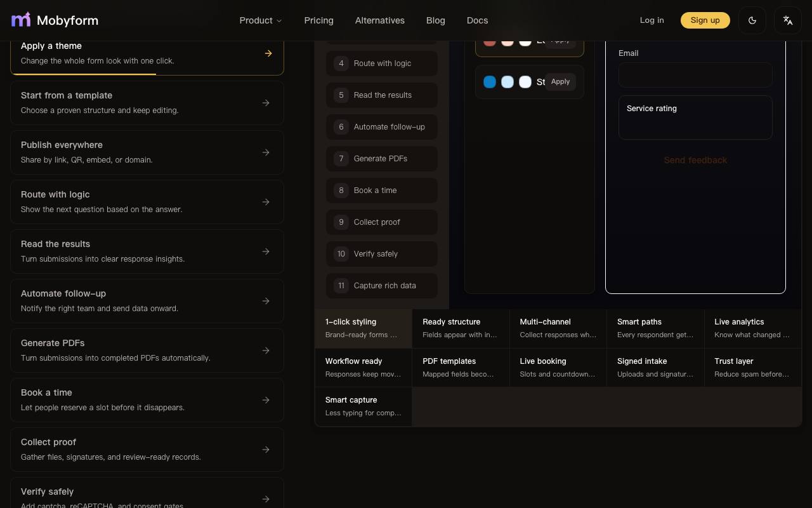Select step 9 Collect proof
The image size is (812, 508).
point(382,222)
